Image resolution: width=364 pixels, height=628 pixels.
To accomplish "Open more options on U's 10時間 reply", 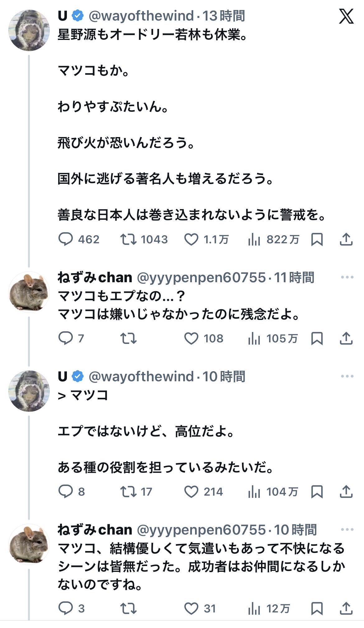I will [x=347, y=376].
